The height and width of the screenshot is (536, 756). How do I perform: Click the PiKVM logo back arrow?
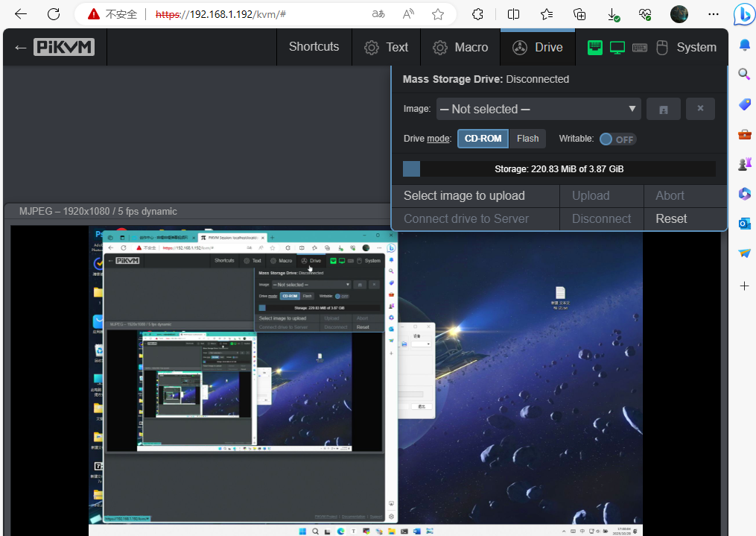[21, 47]
